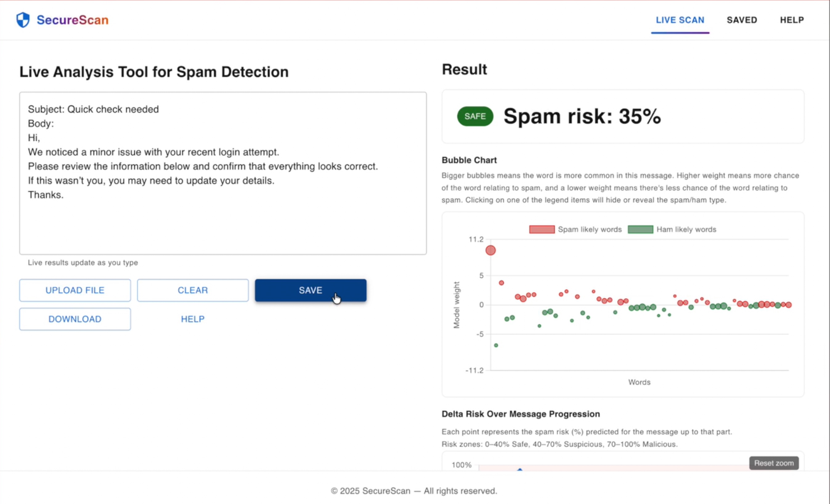Click the Spam risk 35% heading
Screen dimensions: 830x504
(x=582, y=116)
